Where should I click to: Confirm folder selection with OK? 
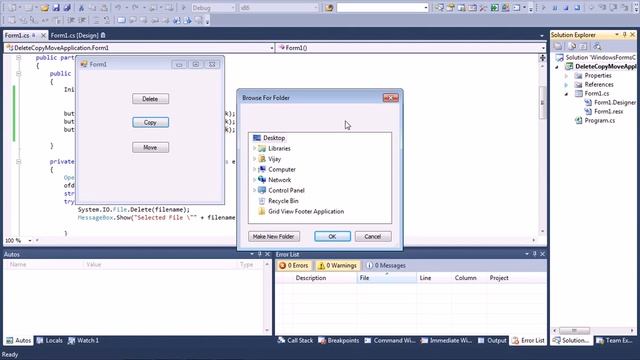(332, 236)
